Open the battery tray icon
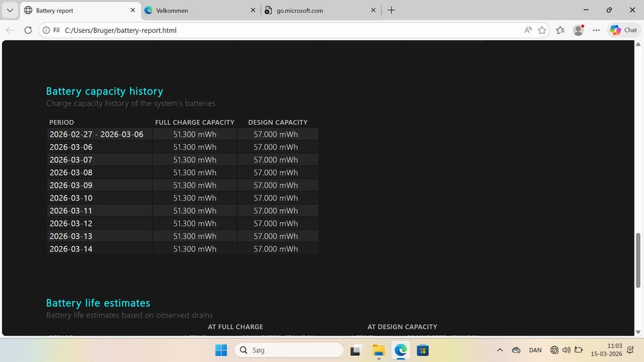This screenshot has height=362, width=644. coord(579,350)
